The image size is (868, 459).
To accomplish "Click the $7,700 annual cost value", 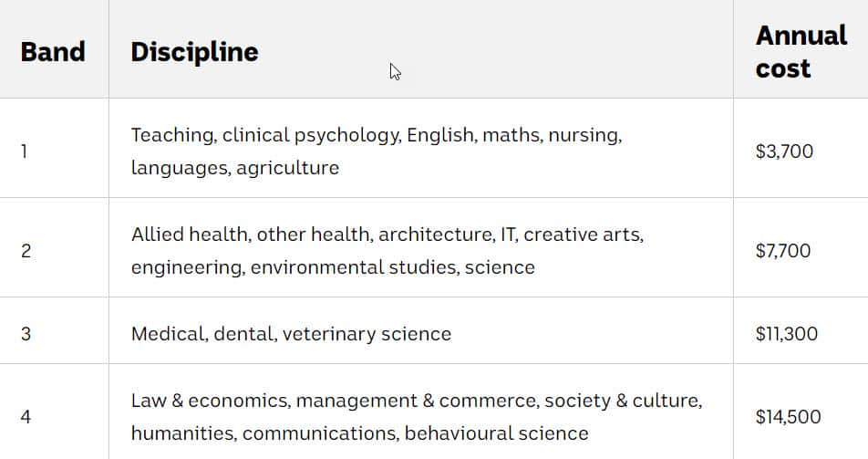I will (782, 251).
